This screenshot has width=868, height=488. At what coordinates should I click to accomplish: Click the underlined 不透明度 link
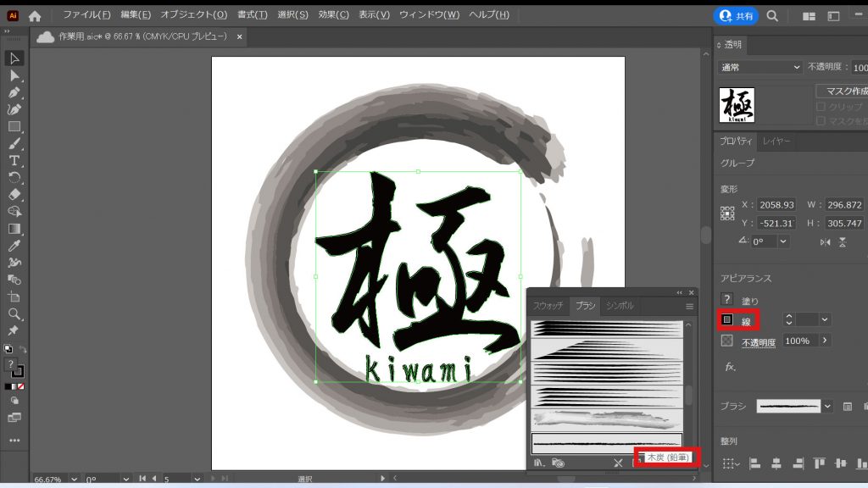click(759, 342)
